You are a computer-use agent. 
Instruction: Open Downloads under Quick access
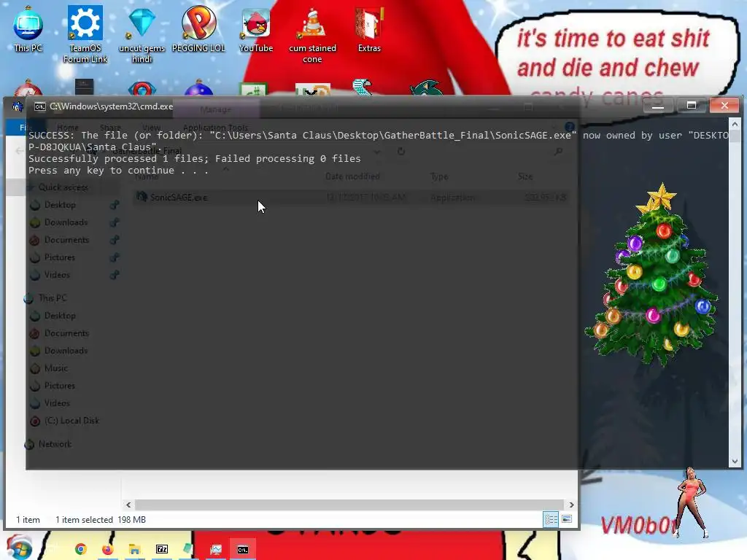click(x=66, y=222)
